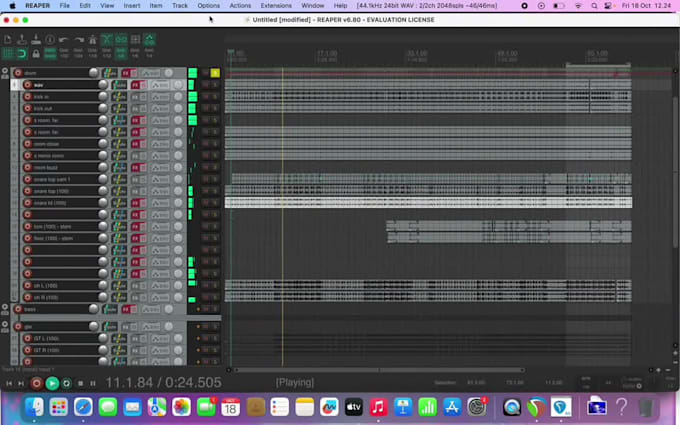Open the envelope button on the snare top (100) track
This screenshot has height=425, width=680.
[x=160, y=191]
